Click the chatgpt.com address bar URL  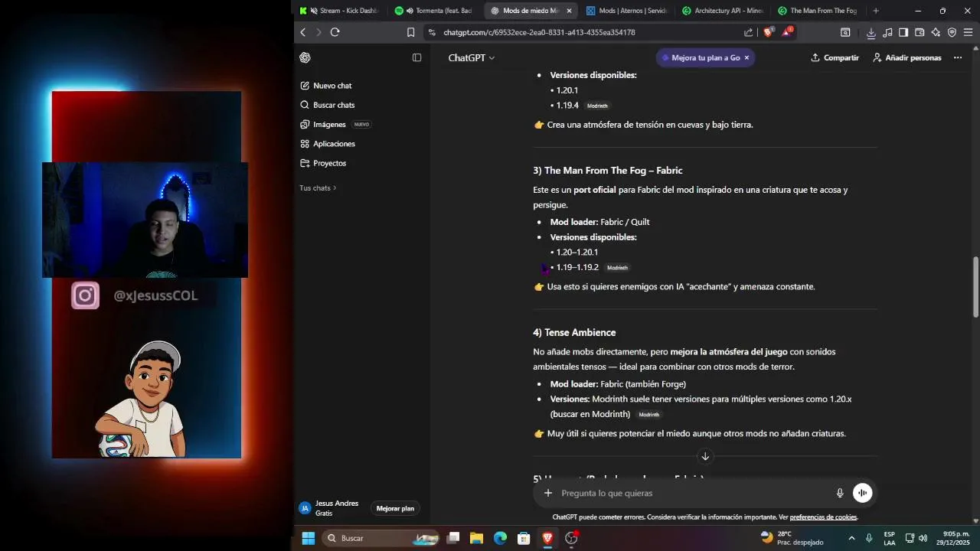tap(539, 32)
